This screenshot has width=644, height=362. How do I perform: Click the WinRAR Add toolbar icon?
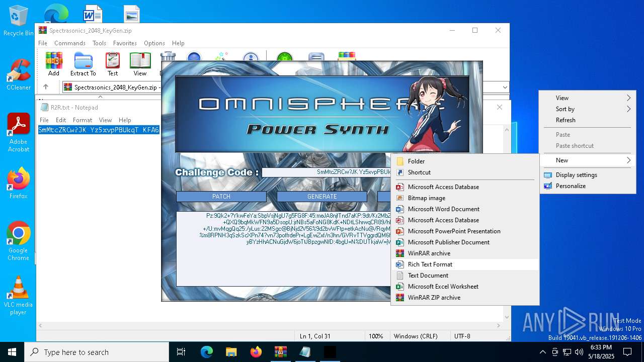tap(54, 64)
